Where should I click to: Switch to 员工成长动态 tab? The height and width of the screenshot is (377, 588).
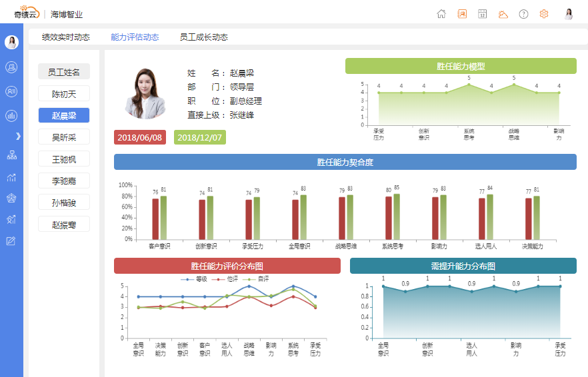(x=203, y=37)
